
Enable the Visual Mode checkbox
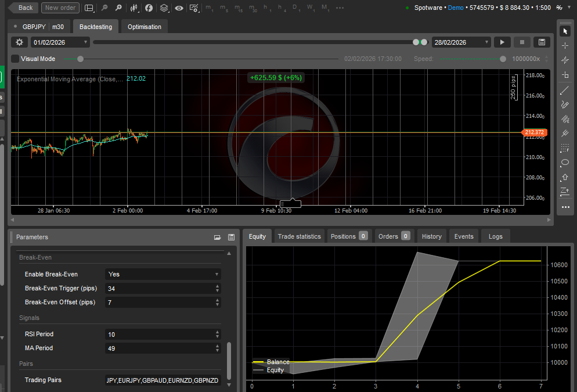(x=15, y=59)
